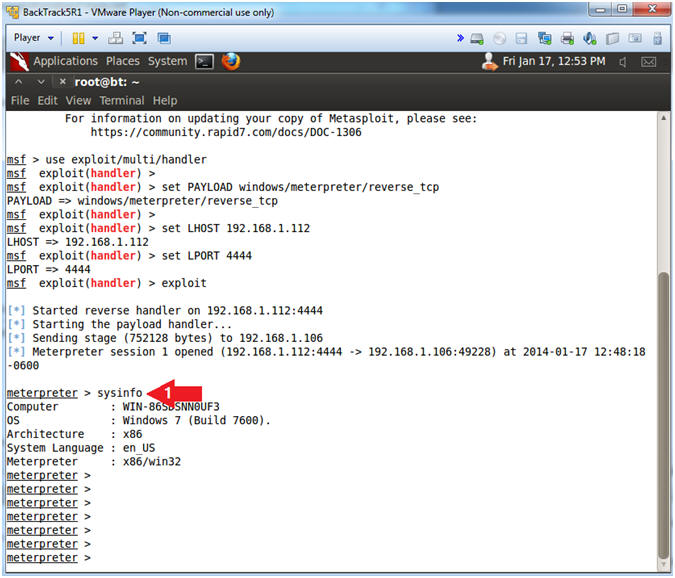This screenshot has width=675, height=578.
Task: Open the Applications menu
Action: point(65,61)
